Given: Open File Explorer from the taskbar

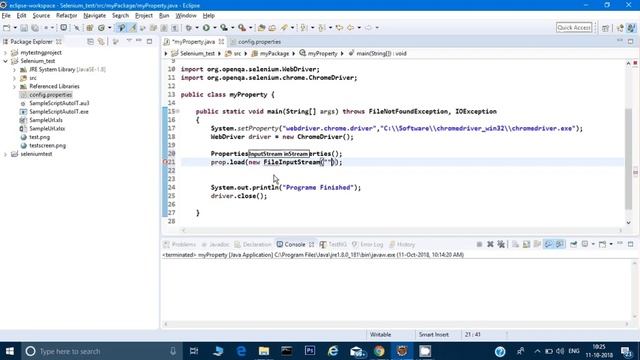Looking at the screenshot, I should (264, 351).
